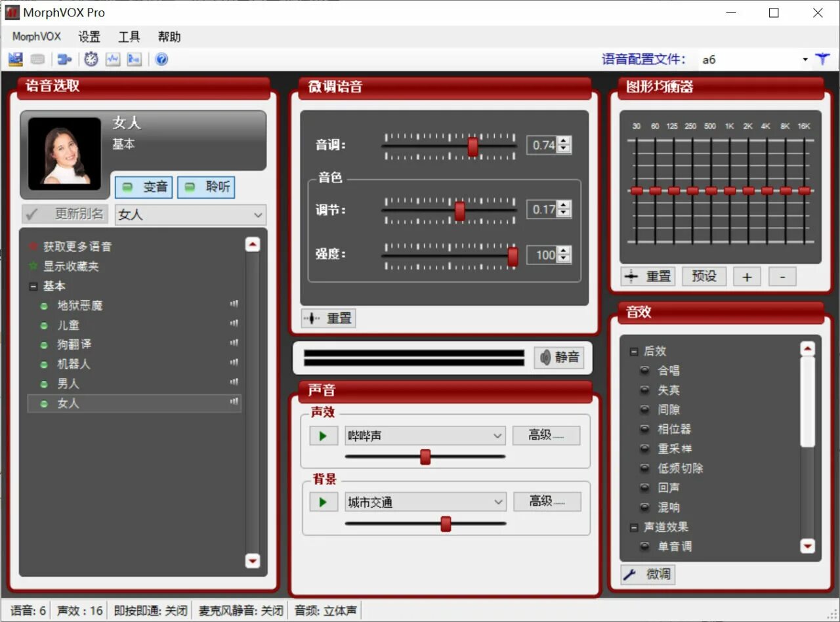Image resolution: width=840 pixels, height=622 pixels.
Task: Open help via the blue question mark icon
Action: pos(161,60)
